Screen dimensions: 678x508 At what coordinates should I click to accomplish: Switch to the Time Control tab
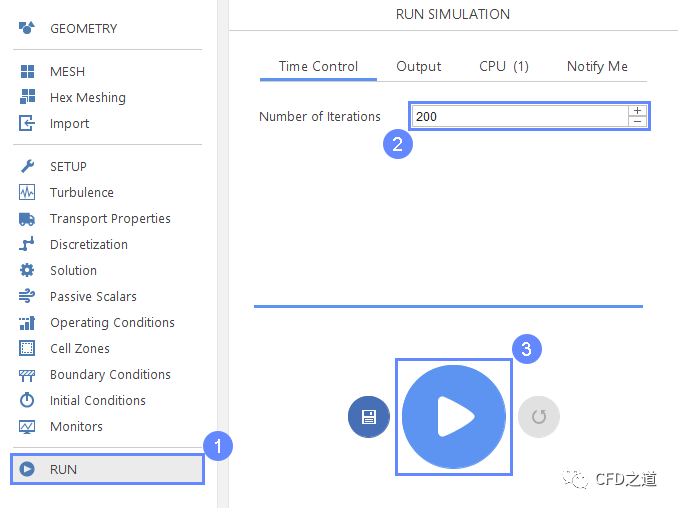tap(318, 67)
